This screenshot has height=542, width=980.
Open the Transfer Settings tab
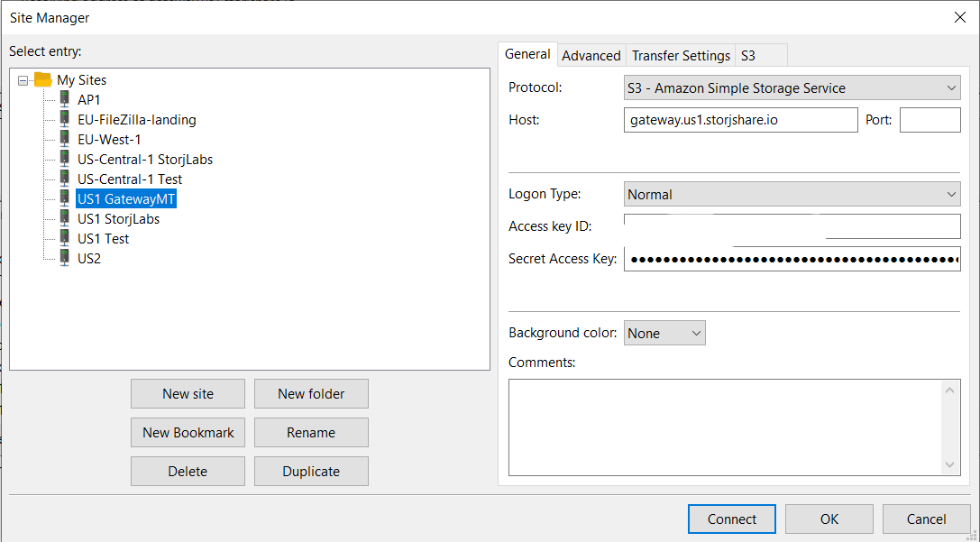[x=681, y=56]
